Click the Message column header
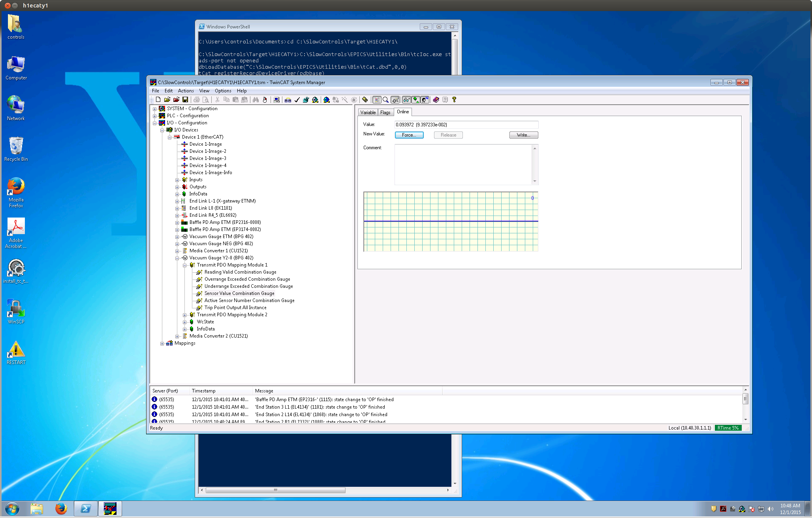 [x=348, y=391]
